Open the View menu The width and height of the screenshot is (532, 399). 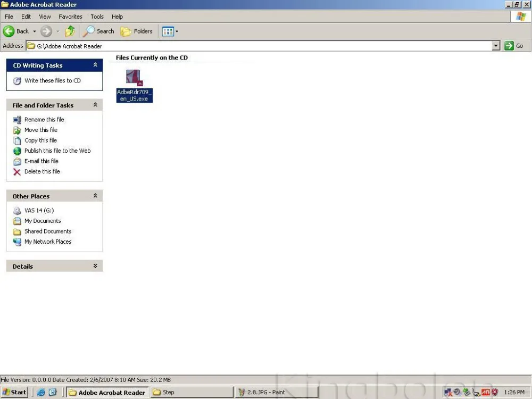pos(45,16)
